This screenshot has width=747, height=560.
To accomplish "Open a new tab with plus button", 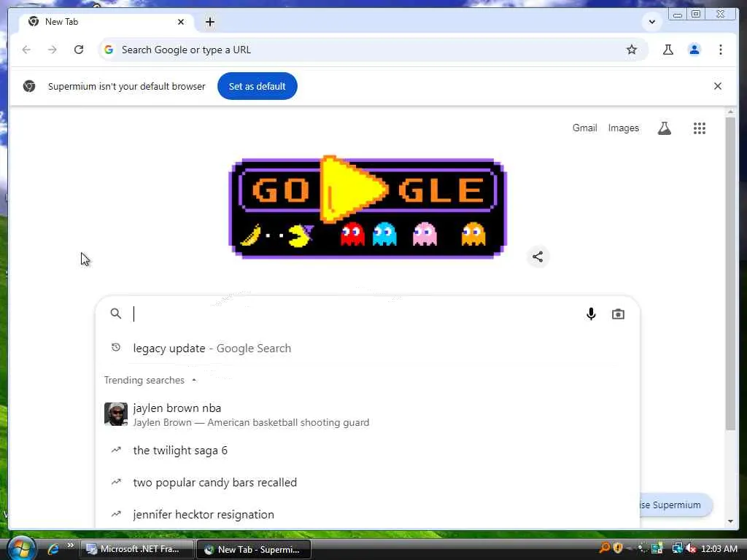I will tap(210, 22).
